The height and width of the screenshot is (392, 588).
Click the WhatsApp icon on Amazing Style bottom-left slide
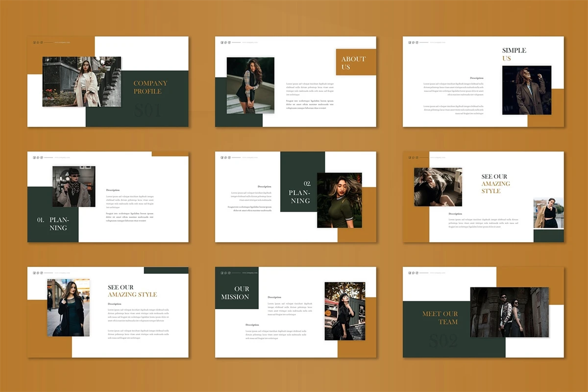click(38, 273)
